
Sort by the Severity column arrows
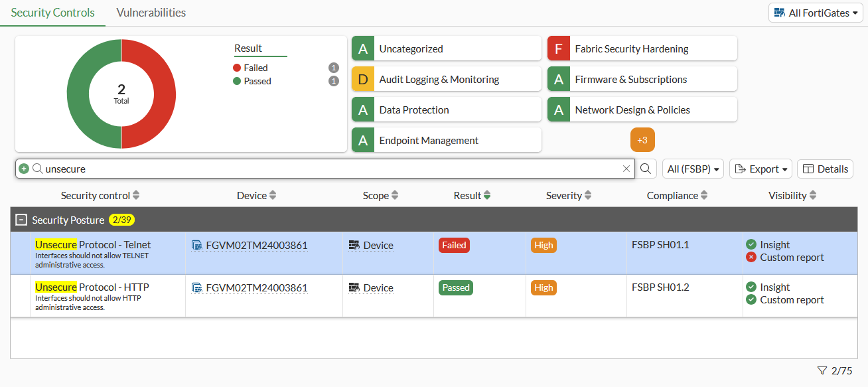588,196
